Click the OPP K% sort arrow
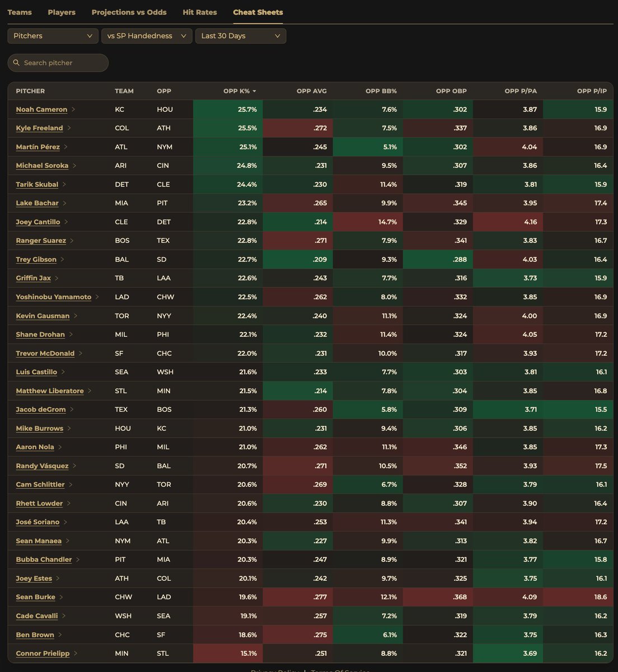The height and width of the screenshot is (672, 618). (x=255, y=91)
